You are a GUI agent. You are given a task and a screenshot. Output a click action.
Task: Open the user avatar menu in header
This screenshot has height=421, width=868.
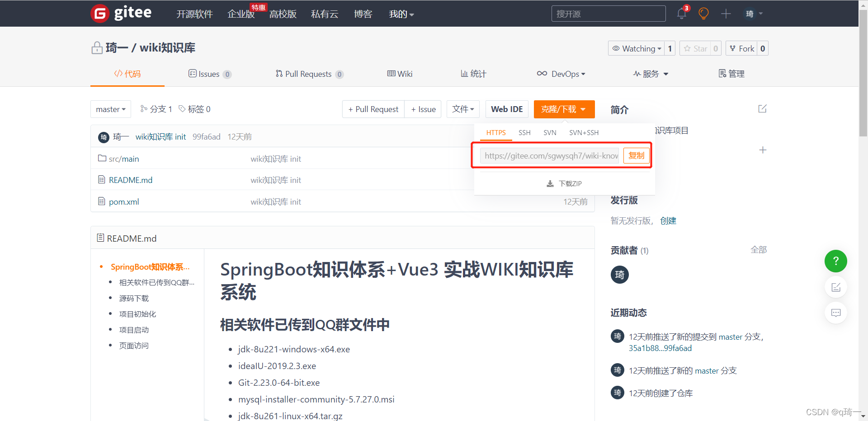click(754, 14)
